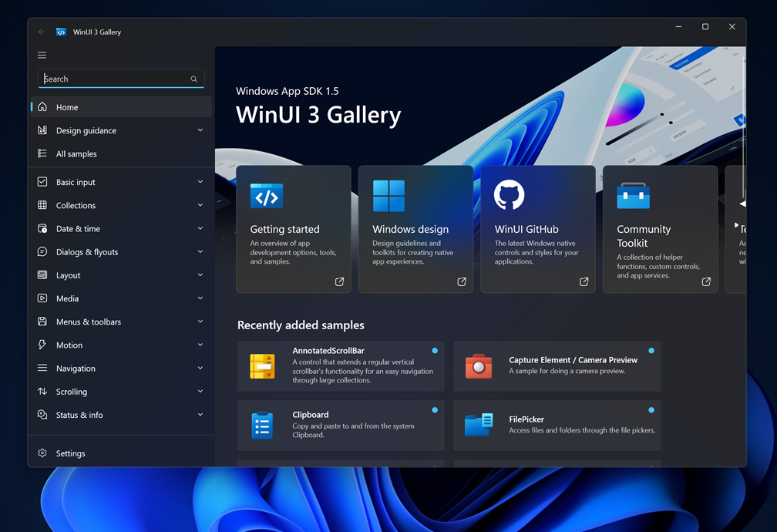
Task: Open the Community Toolkit card title
Action: [x=644, y=236]
